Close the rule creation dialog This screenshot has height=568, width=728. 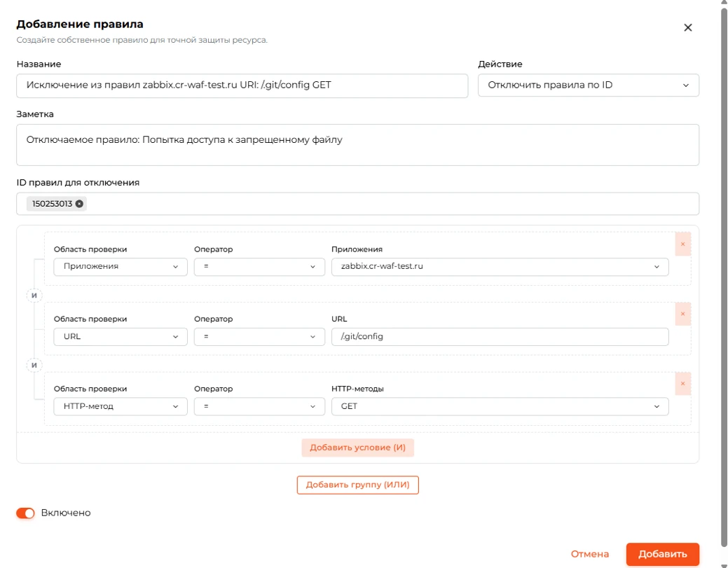pos(687,28)
